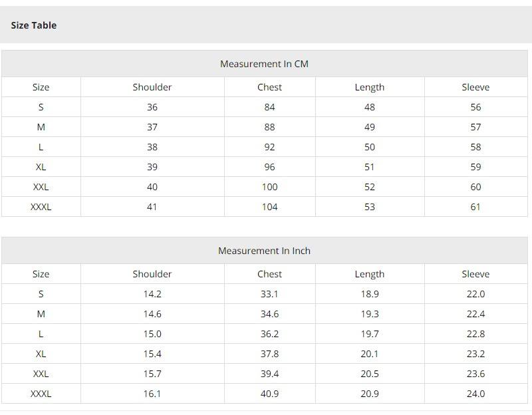The width and height of the screenshot is (532, 415).
Task: Click the length value 19.7
Action: coord(369,334)
